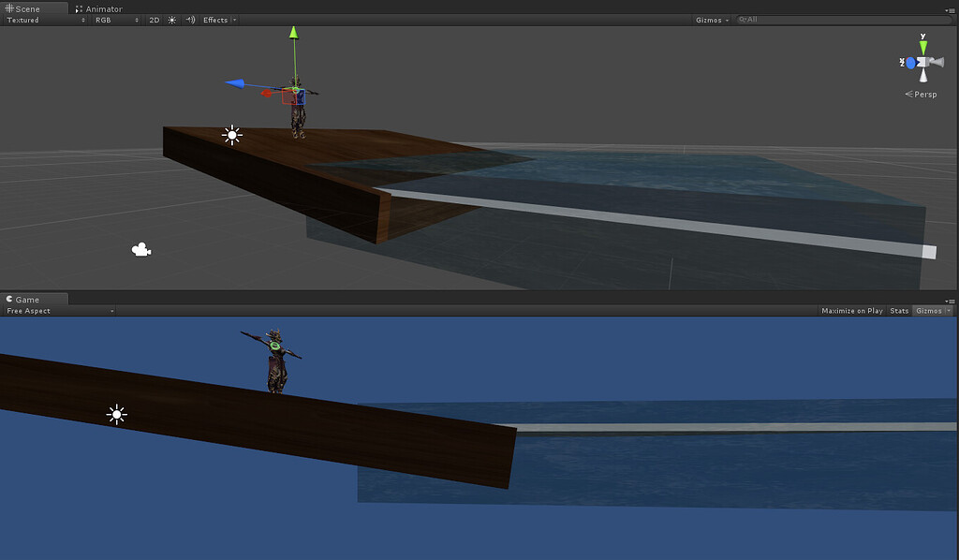Screen dimensions: 959x560
Task: Enable Maximize on Play
Action: pyautogui.click(x=852, y=311)
